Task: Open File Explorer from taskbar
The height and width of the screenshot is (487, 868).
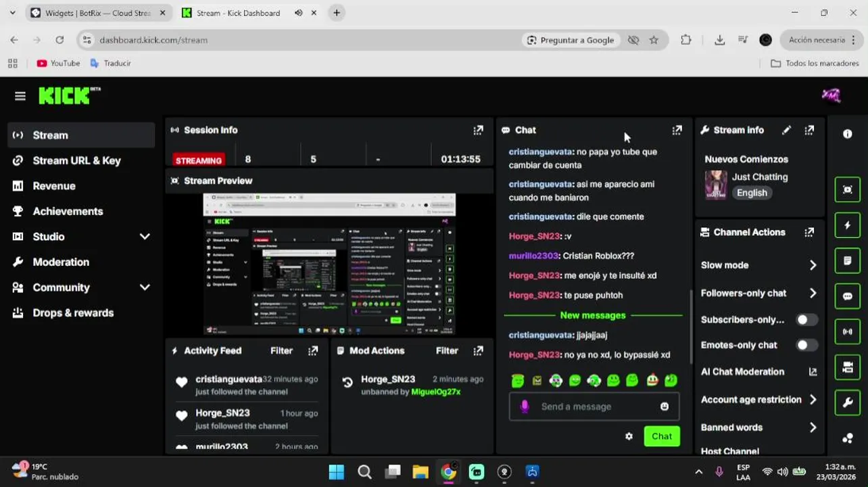Action: 420,471
